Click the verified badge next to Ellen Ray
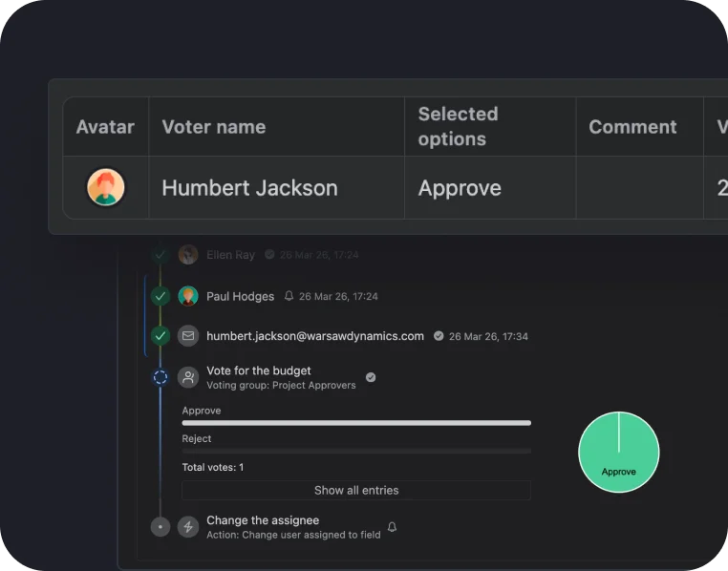The image size is (728, 571). [x=269, y=254]
